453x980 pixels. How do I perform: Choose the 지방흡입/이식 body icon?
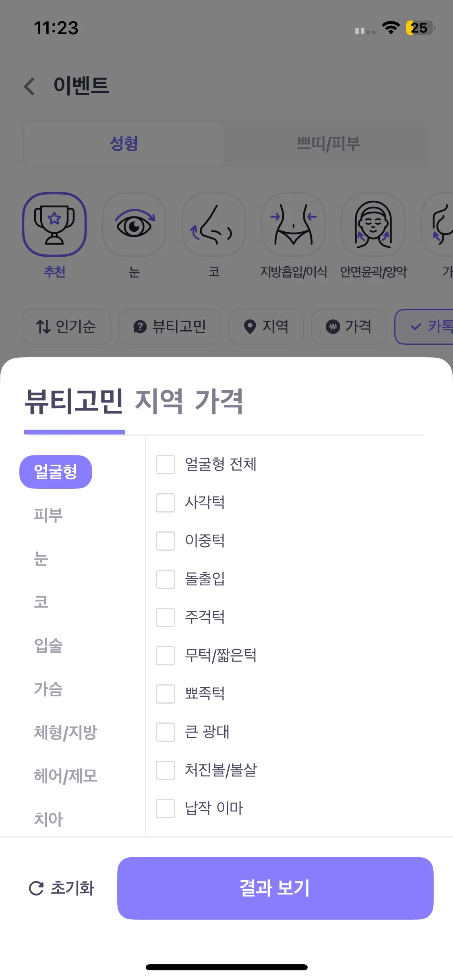point(293,224)
